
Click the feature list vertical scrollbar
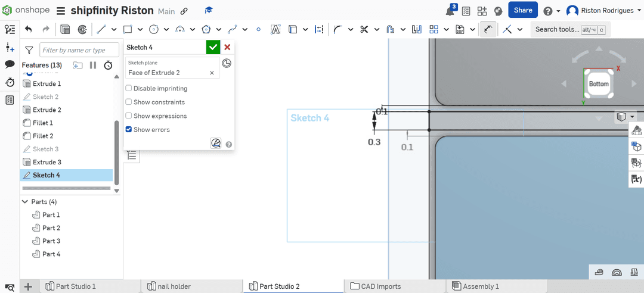click(x=117, y=152)
